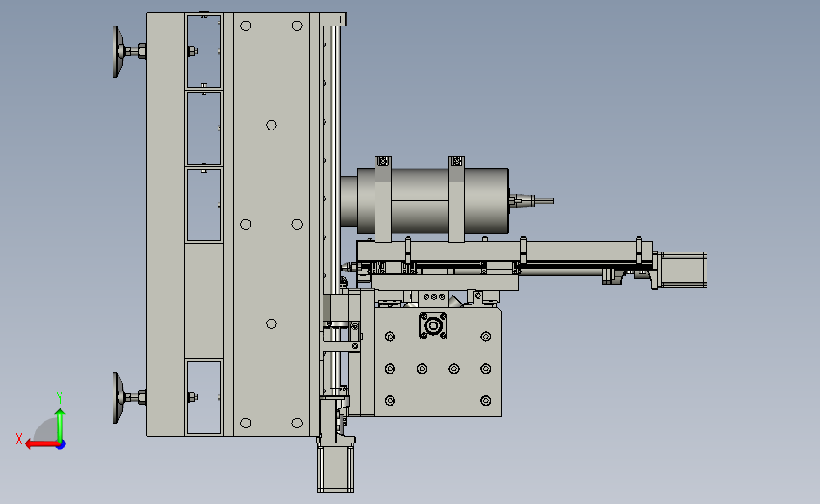Click the red X axis arrow of the triad
The width and height of the screenshot is (820, 504).
[x=42, y=444]
